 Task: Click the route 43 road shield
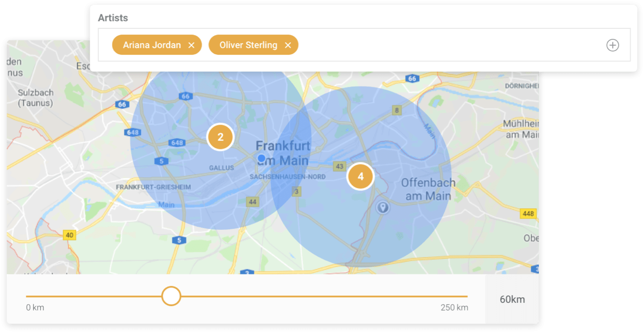pyautogui.click(x=340, y=166)
